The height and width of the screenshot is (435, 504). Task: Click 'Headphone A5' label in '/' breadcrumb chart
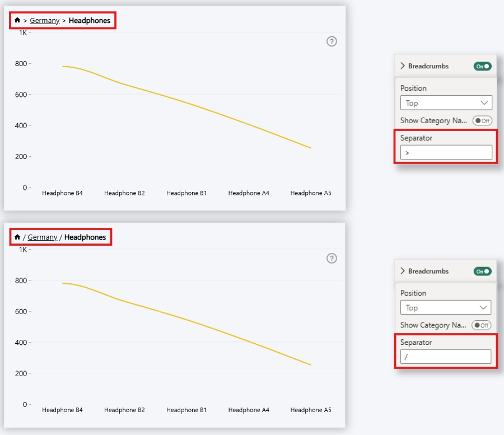pos(311,410)
